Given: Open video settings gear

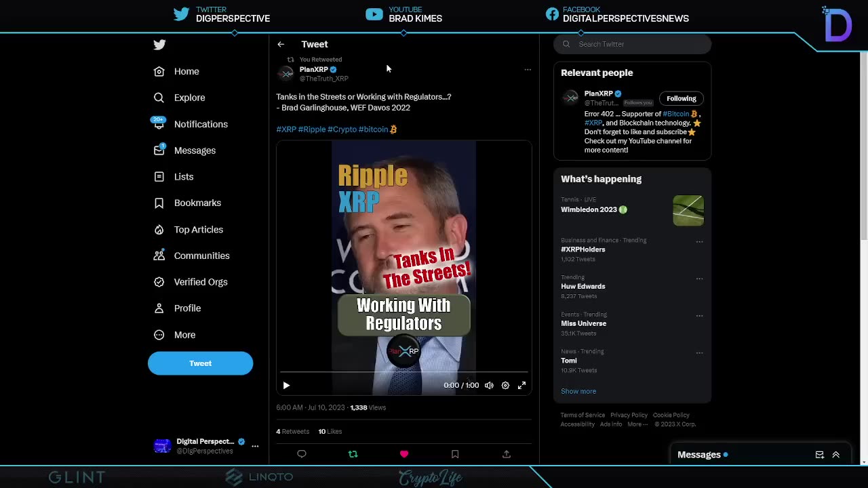Looking at the screenshot, I should (x=505, y=385).
